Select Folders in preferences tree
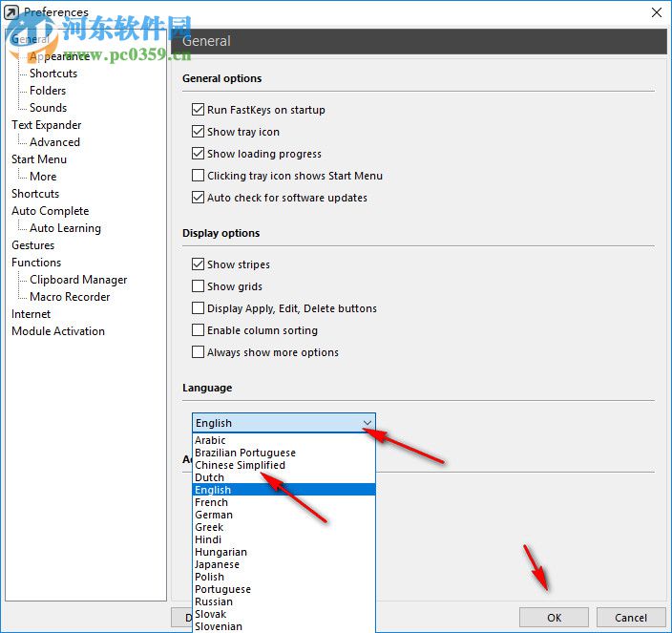The width and height of the screenshot is (672, 633). pos(48,91)
